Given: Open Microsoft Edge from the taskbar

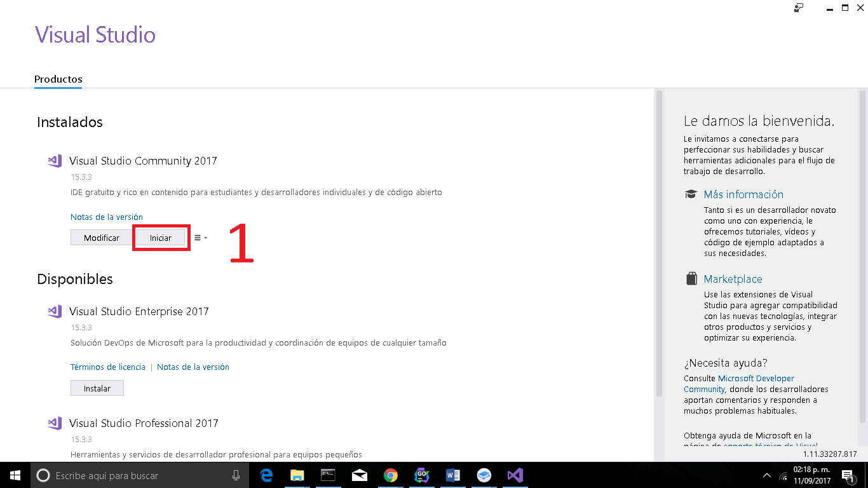Looking at the screenshot, I should (266, 475).
